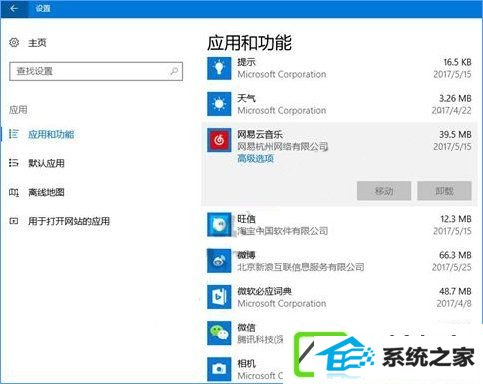The height and width of the screenshot is (384, 483).
Task: Click 淘宝中国软件有限公司 publisher text
Action: click(283, 231)
